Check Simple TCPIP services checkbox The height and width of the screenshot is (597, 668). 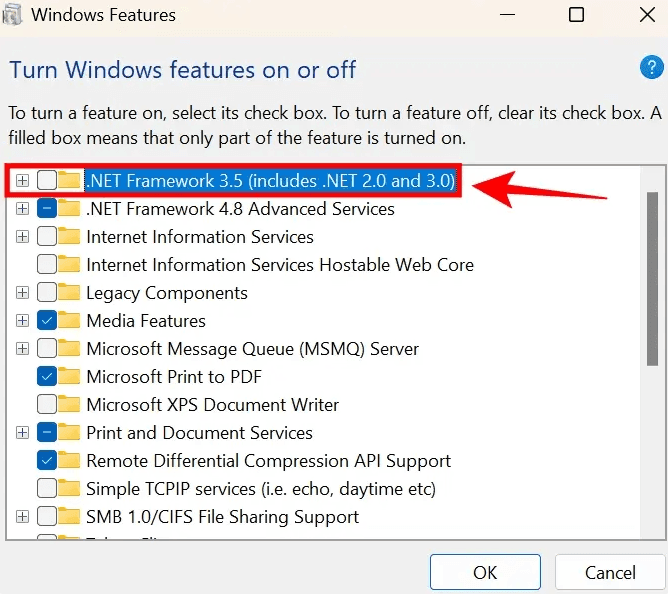pos(46,489)
